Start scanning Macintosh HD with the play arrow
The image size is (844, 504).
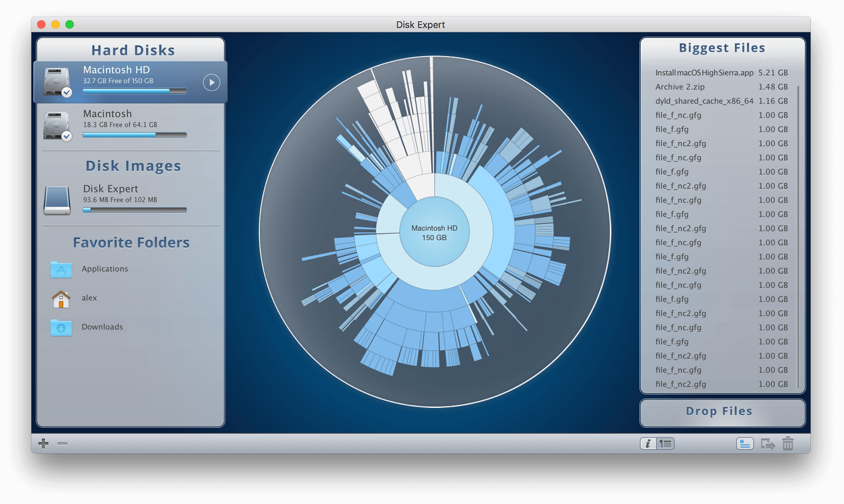(x=211, y=82)
